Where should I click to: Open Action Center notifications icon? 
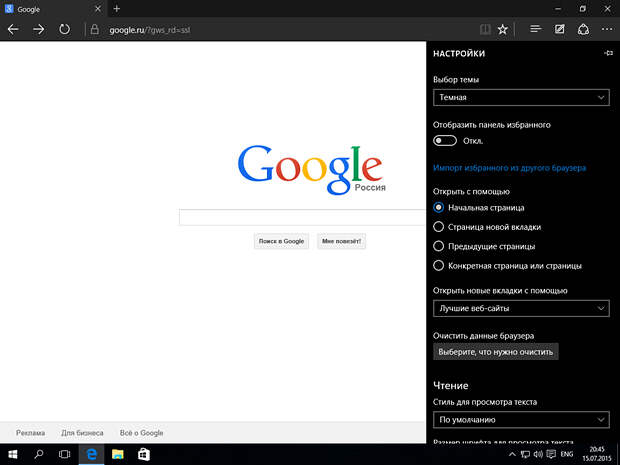(551, 454)
